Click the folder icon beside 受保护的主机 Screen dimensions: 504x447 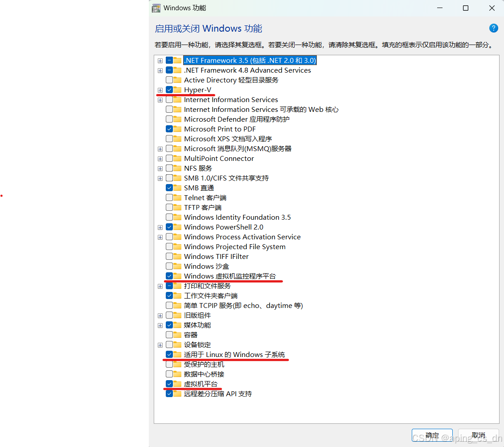click(x=177, y=364)
